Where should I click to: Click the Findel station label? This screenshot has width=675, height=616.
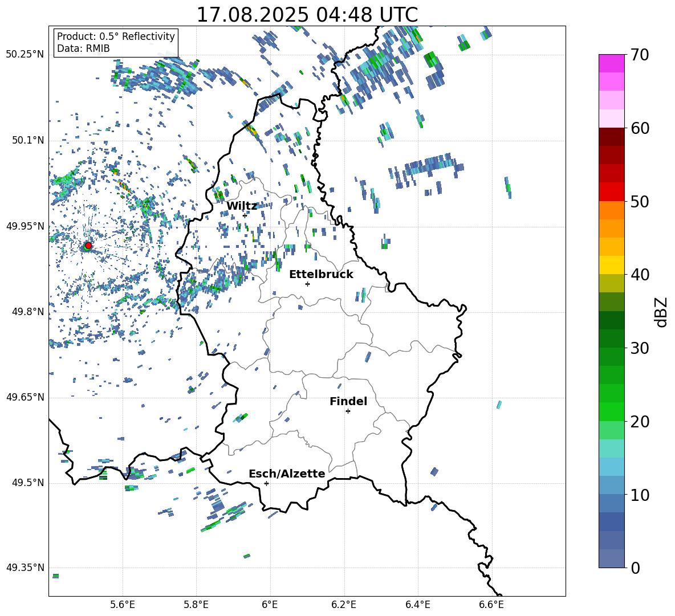click(x=348, y=401)
